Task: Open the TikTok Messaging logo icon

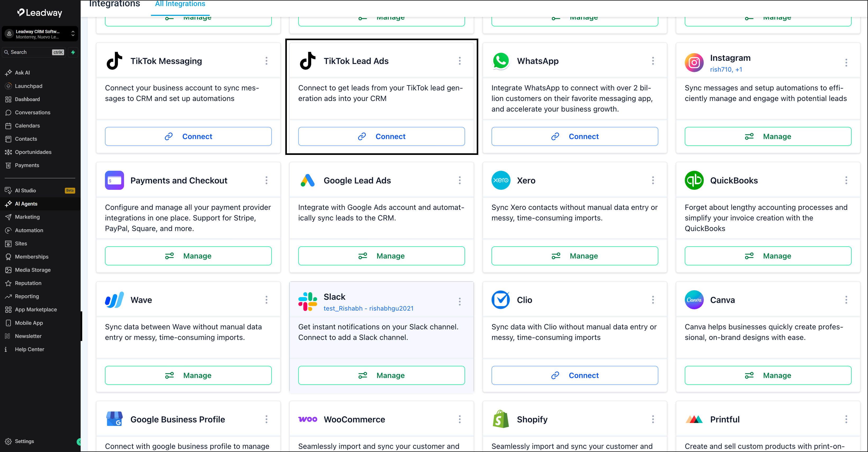Action: coord(114,61)
